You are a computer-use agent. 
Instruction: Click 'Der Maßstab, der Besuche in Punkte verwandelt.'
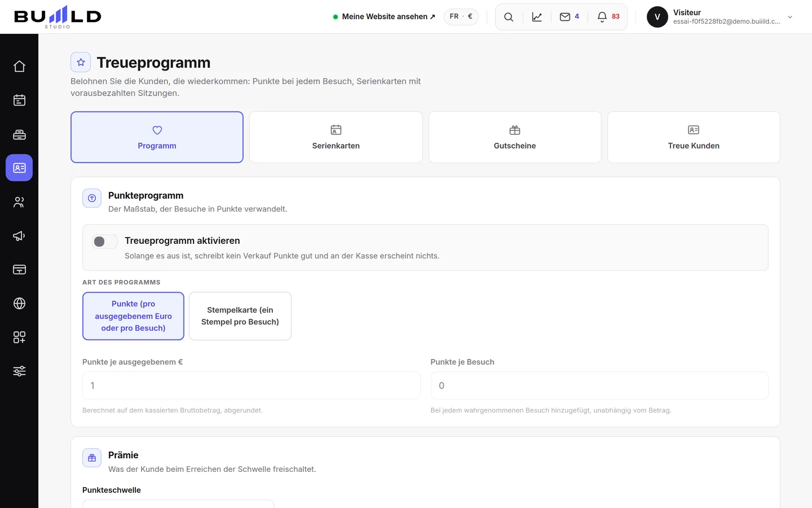point(198,209)
